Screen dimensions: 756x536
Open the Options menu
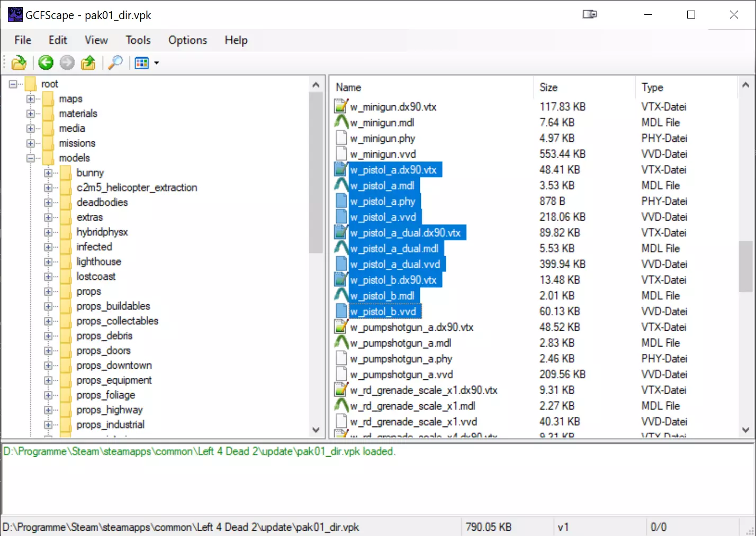tap(187, 40)
